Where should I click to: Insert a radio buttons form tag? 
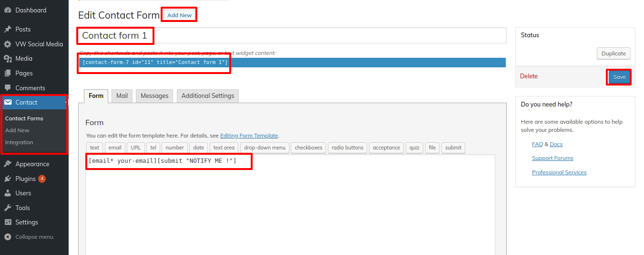[x=348, y=148]
